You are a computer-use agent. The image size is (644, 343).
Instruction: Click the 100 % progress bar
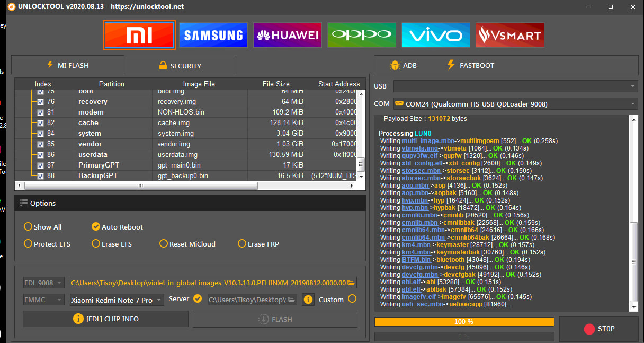click(x=464, y=322)
